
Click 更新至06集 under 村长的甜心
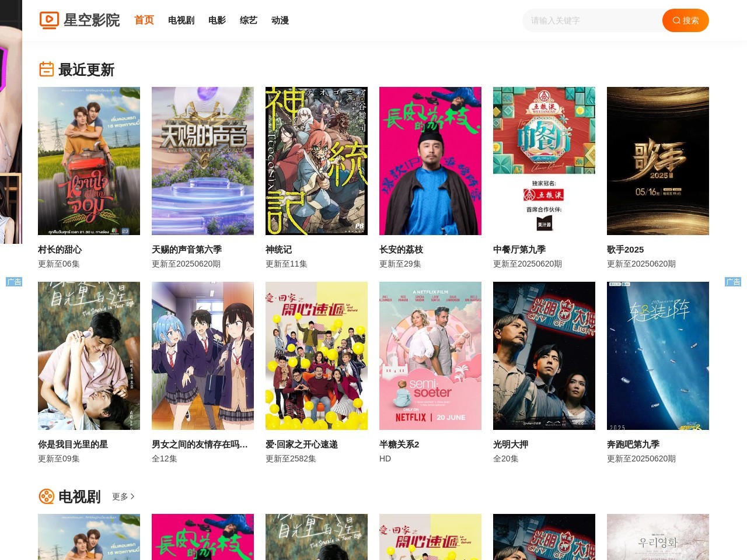point(59,264)
